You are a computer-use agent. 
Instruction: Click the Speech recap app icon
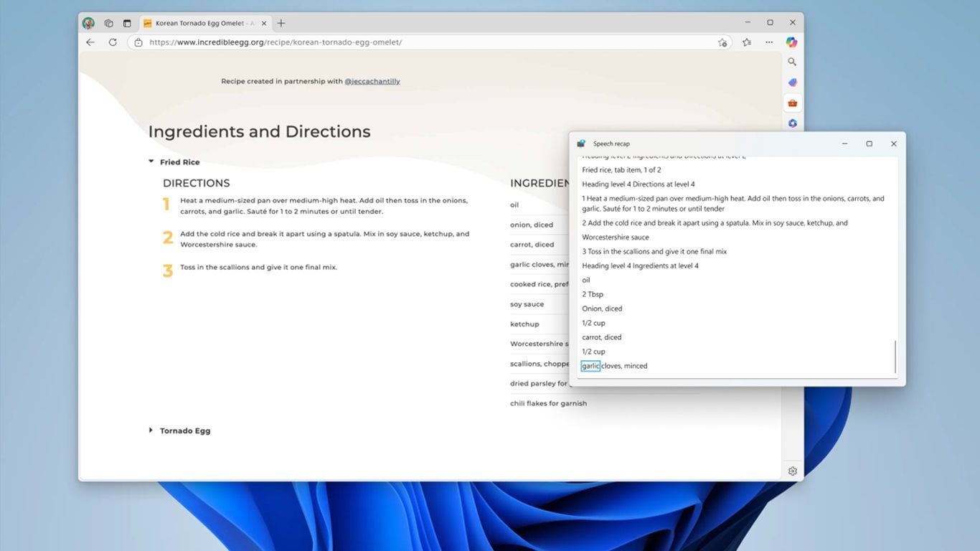point(581,143)
